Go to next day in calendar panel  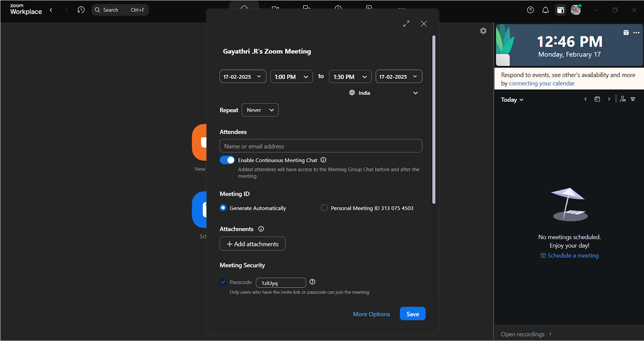[609, 99]
